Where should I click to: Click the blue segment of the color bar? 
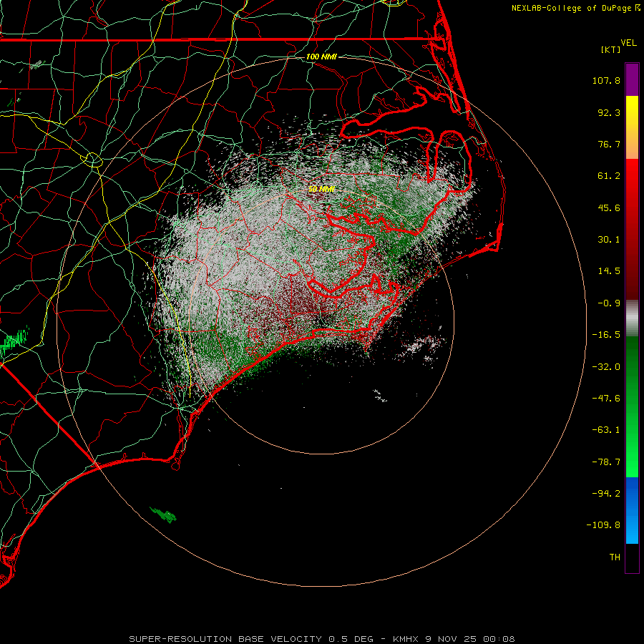[x=632, y=510]
